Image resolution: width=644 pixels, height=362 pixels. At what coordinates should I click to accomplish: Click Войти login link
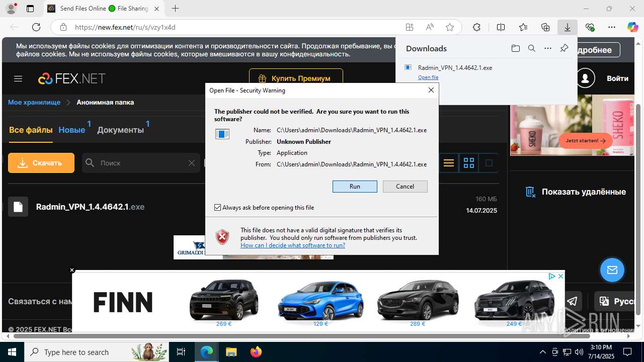tap(617, 78)
